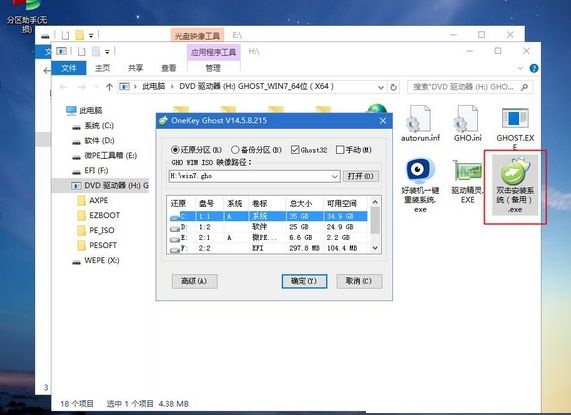
Task: Select 备份分区 radio option
Action: point(256,150)
